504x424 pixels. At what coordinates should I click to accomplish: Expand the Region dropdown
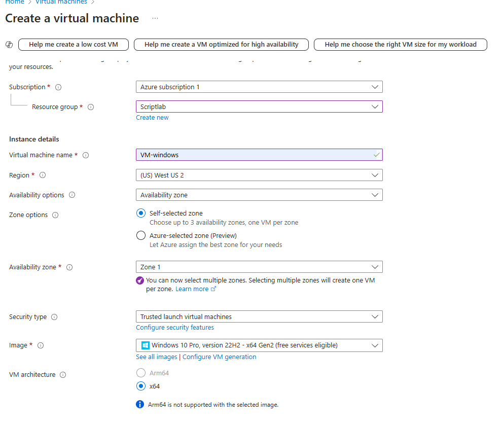click(x=259, y=175)
